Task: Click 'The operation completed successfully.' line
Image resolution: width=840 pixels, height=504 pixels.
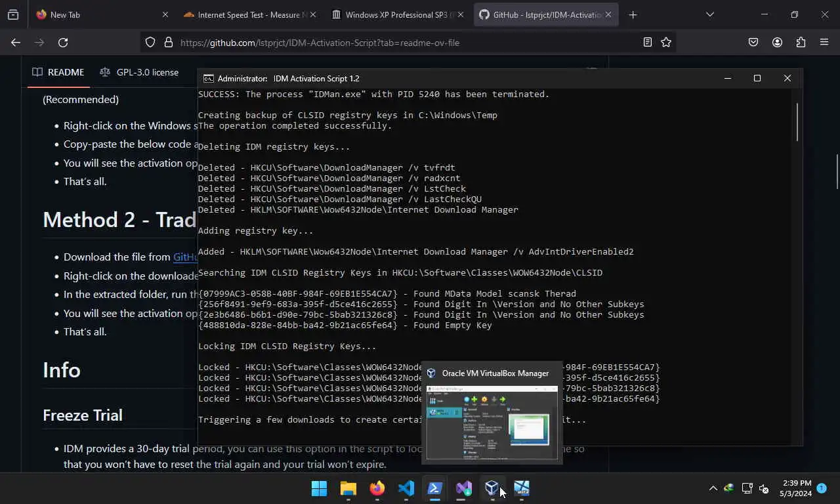Action: click(295, 125)
